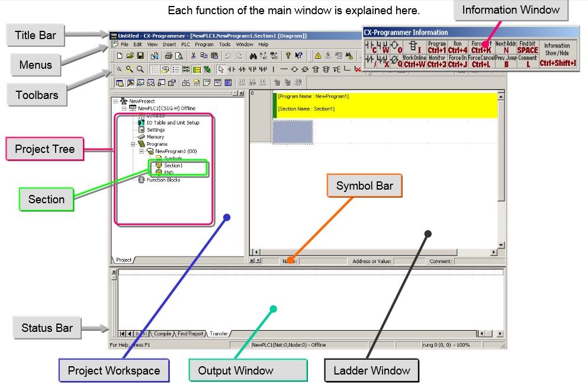Click the Comment field in symbol bar
The image size is (588, 384).
[479, 261]
